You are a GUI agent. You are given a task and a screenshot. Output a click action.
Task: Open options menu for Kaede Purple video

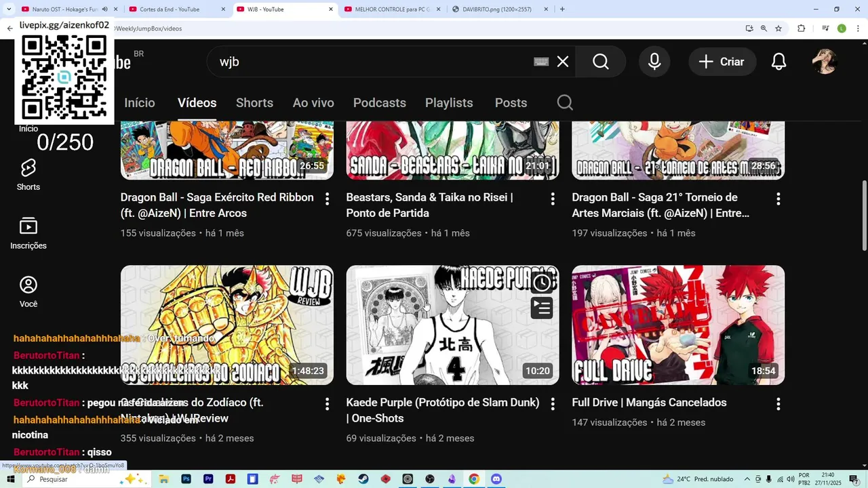click(553, 404)
